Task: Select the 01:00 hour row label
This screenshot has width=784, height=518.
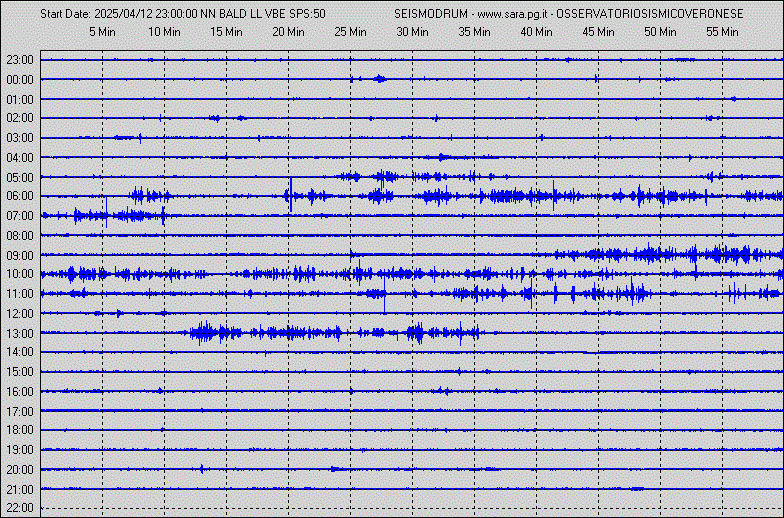Action: (x=20, y=100)
